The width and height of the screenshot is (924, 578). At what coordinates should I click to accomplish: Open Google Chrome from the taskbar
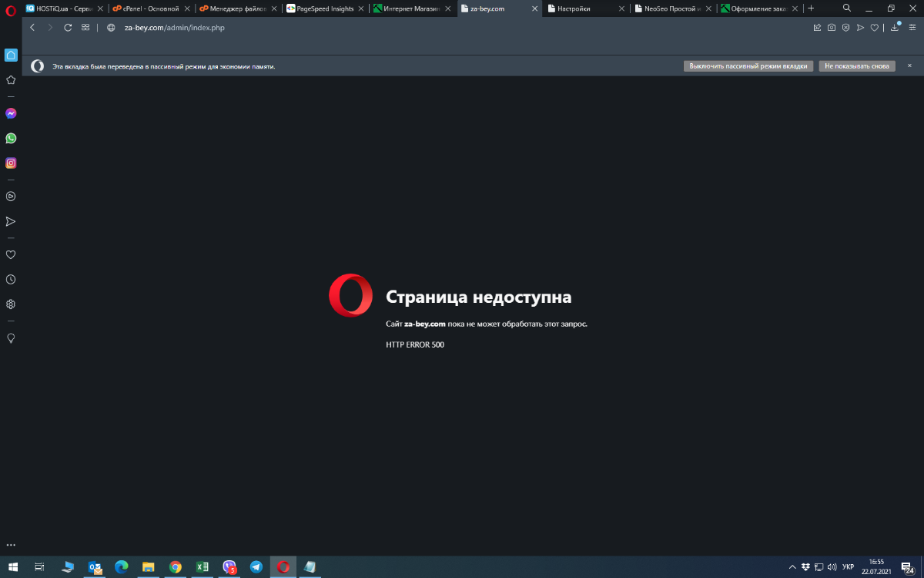(x=176, y=567)
